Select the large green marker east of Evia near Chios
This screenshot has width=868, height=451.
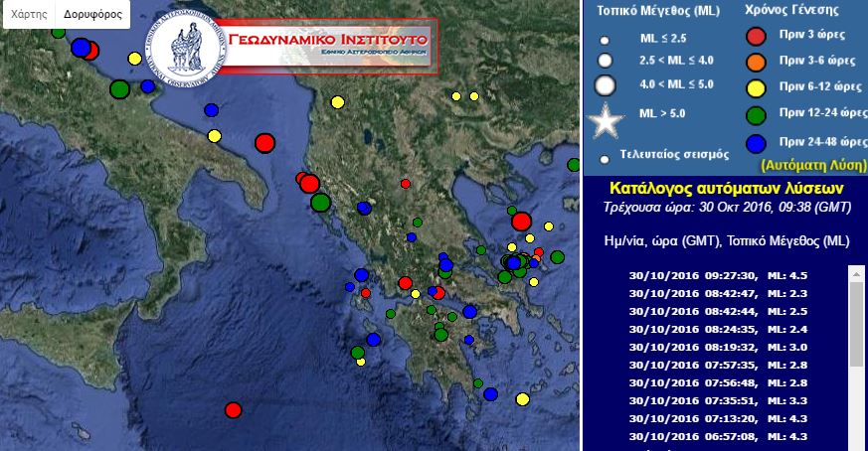(x=558, y=256)
